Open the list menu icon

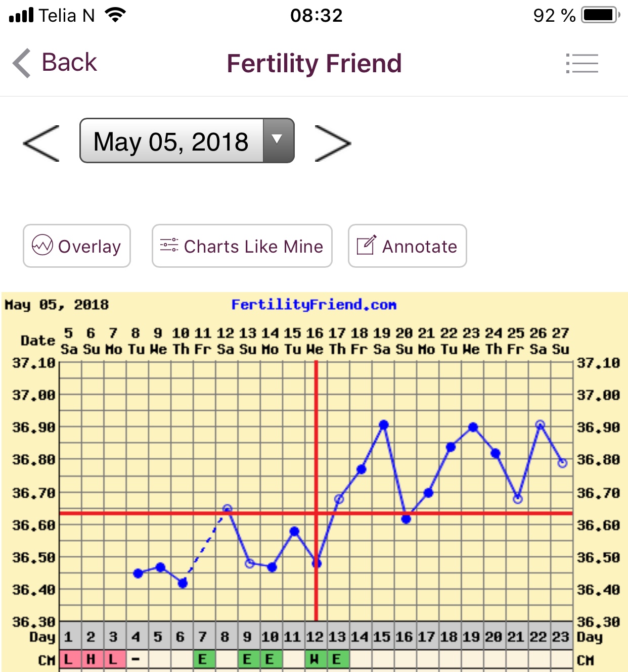582,64
